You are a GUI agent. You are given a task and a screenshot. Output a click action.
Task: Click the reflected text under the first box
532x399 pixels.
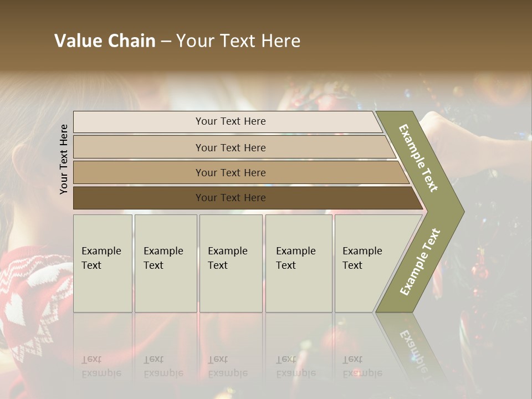(101, 366)
